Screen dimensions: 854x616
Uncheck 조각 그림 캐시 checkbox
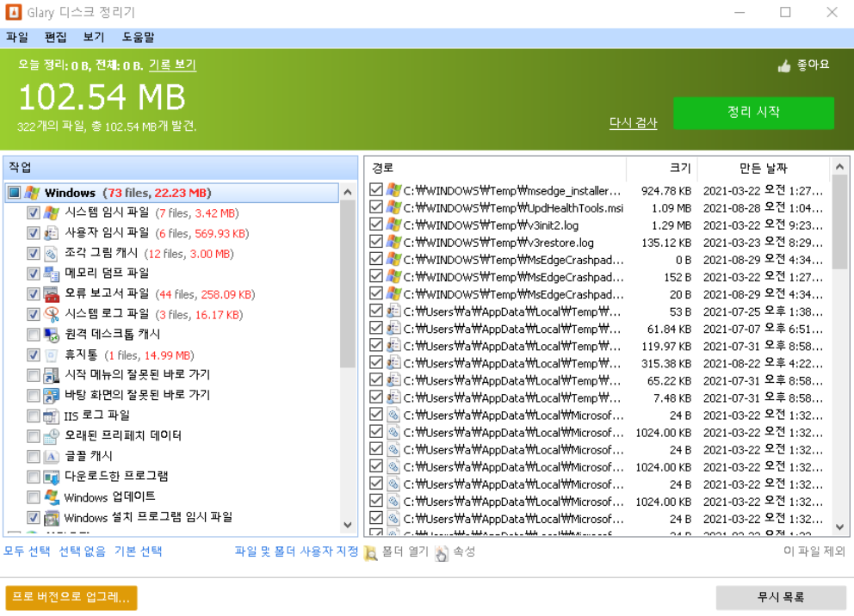point(34,254)
